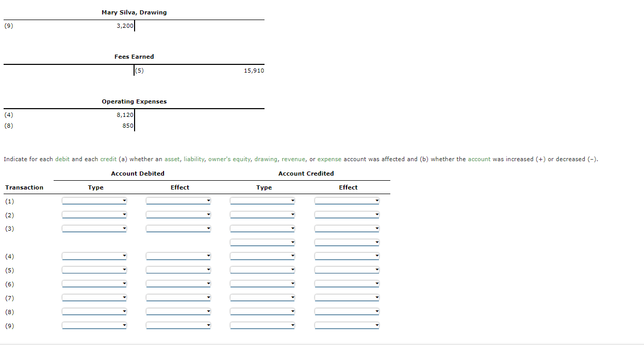
Task: Open transaction (2) Account Debited Type dropdown
Action: (94, 215)
